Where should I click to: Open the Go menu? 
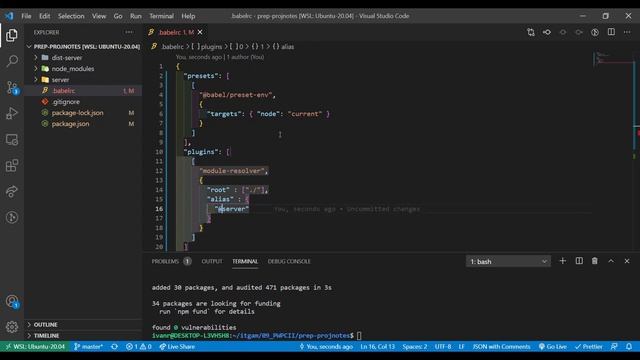coord(118,16)
